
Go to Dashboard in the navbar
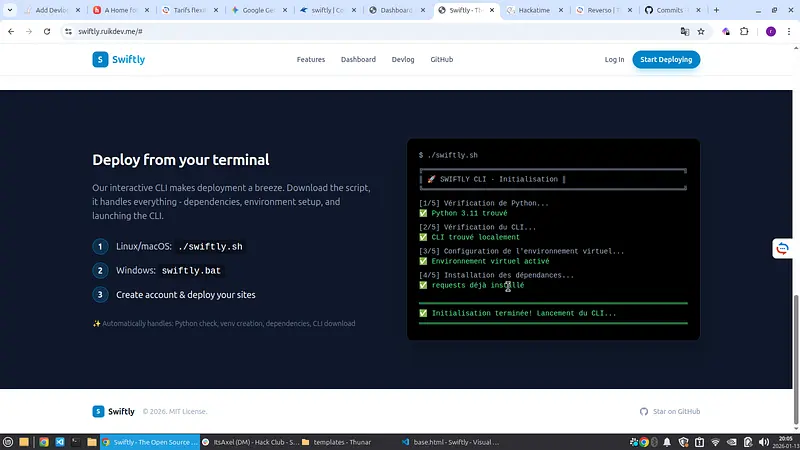pyautogui.click(x=358, y=60)
